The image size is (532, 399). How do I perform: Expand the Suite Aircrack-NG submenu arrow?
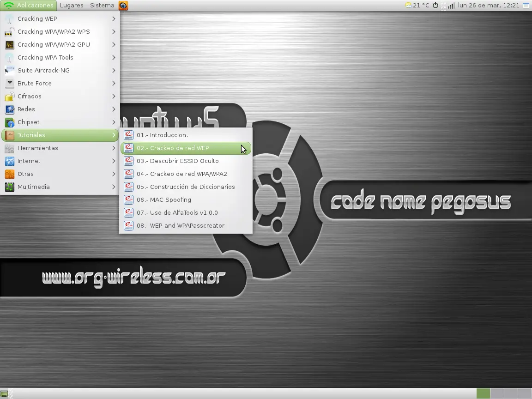pos(114,70)
